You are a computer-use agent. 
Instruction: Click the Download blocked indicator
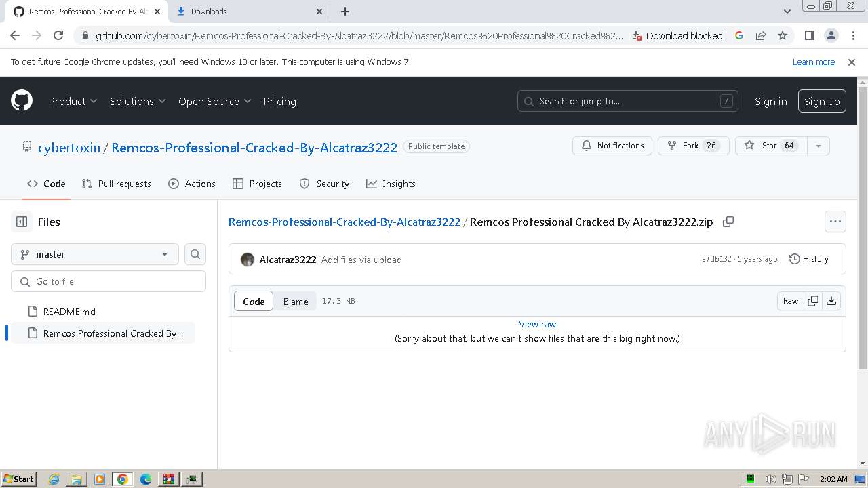(677, 36)
